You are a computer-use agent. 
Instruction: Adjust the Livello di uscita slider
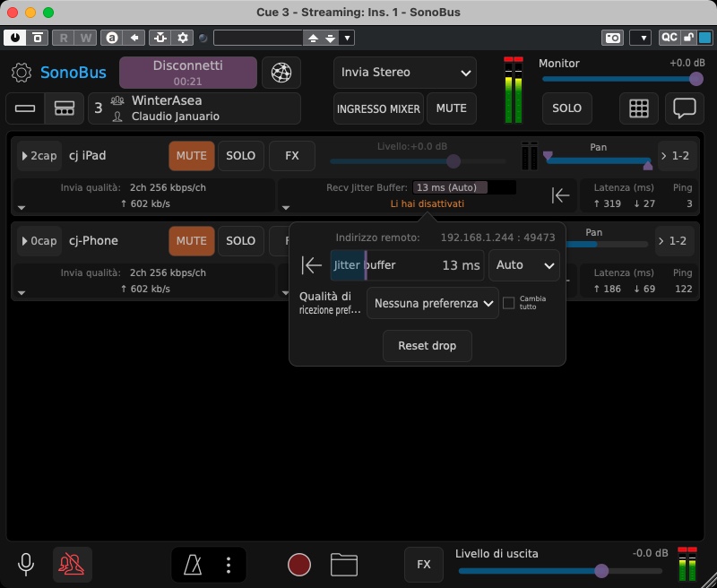tap(601, 571)
